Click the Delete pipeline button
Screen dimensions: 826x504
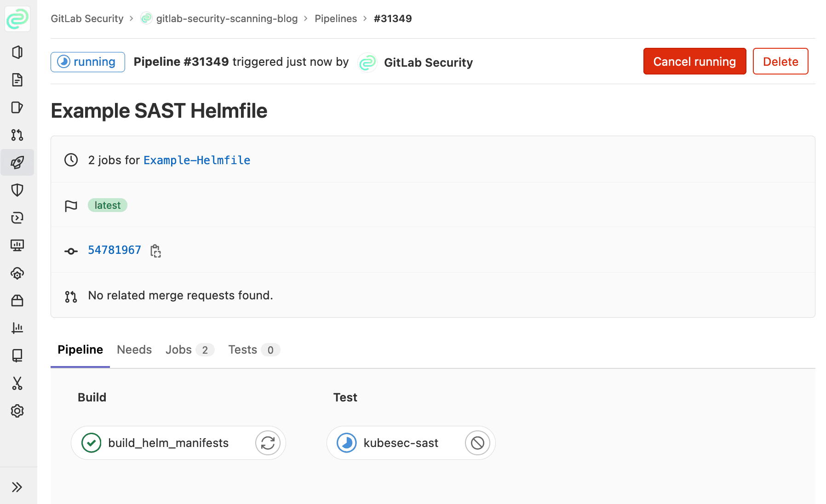(780, 62)
